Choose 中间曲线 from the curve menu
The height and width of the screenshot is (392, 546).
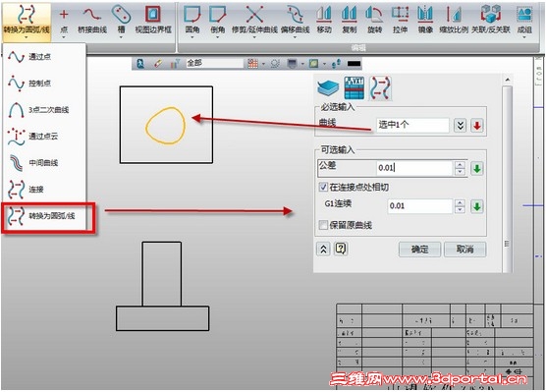(x=44, y=163)
